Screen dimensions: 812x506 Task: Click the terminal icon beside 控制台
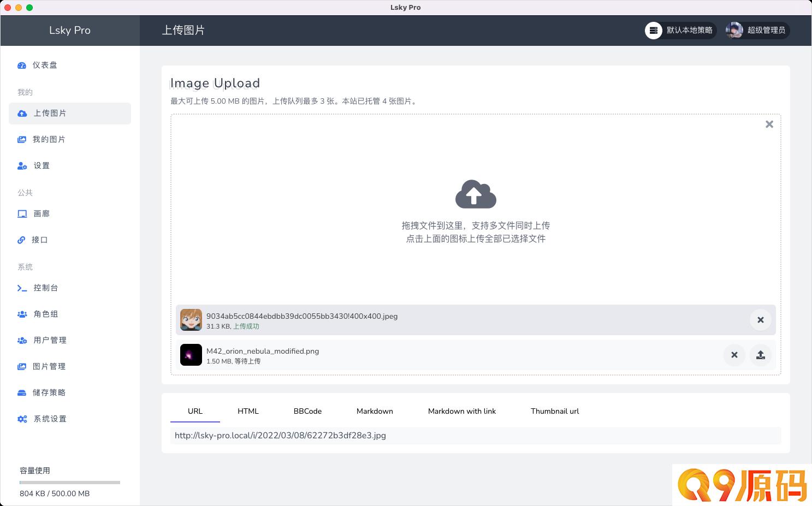(x=22, y=288)
